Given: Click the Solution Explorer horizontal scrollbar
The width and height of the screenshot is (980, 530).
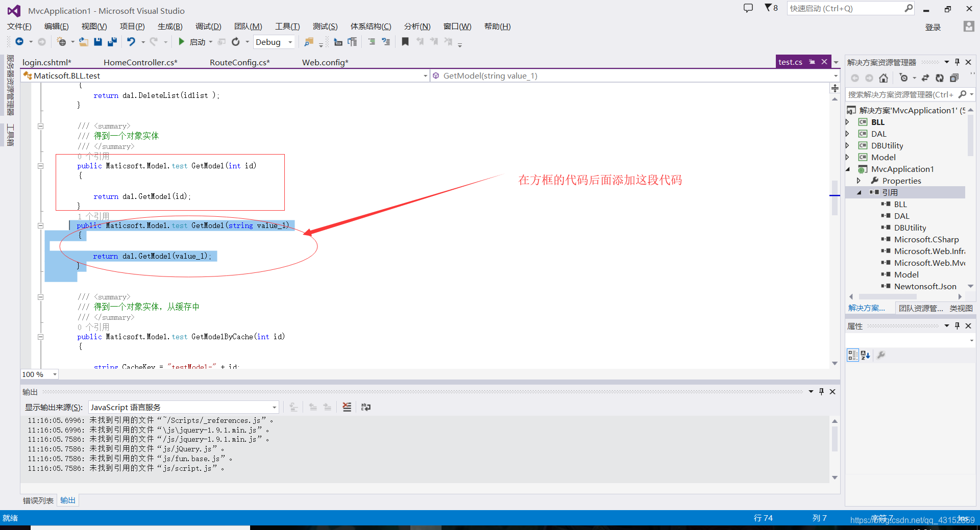Looking at the screenshot, I should [x=888, y=296].
